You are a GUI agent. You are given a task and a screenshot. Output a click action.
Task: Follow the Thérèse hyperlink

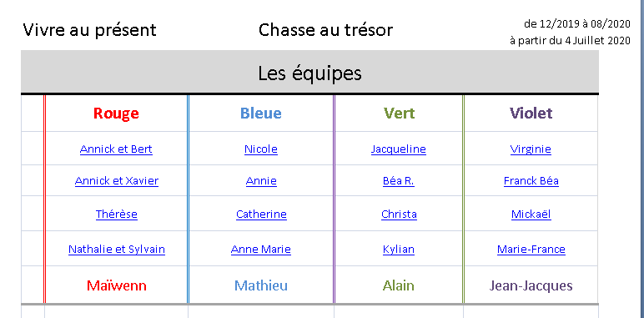pos(117,214)
